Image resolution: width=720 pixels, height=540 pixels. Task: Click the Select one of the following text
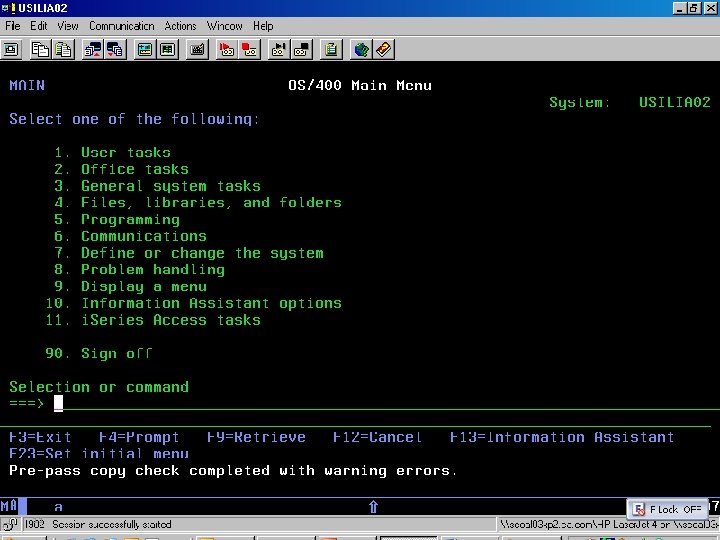[x=135, y=119]
